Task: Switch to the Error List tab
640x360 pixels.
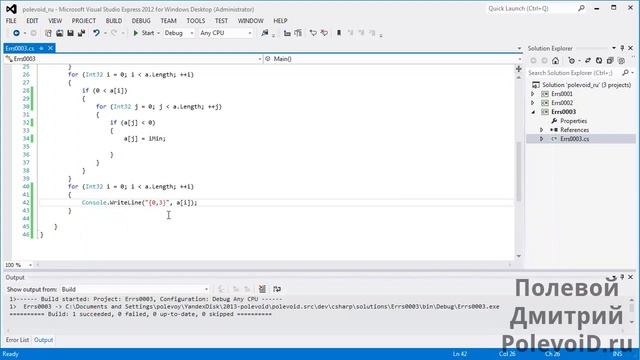Action: point(17,340)
